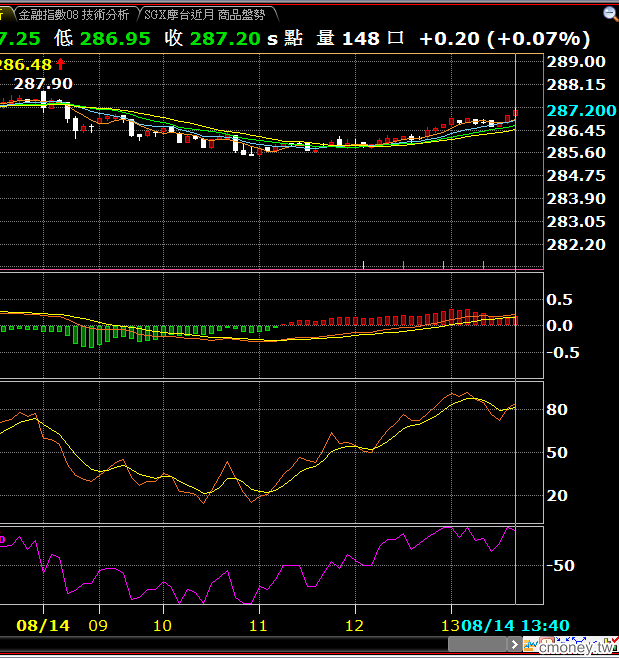Click the 285.60 price axis label
Screen dimensions: 619x658
[x=576, y=152]
